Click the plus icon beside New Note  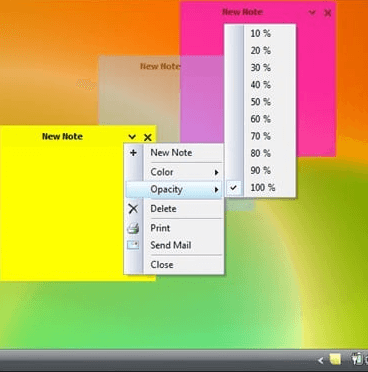pos(133,153)
